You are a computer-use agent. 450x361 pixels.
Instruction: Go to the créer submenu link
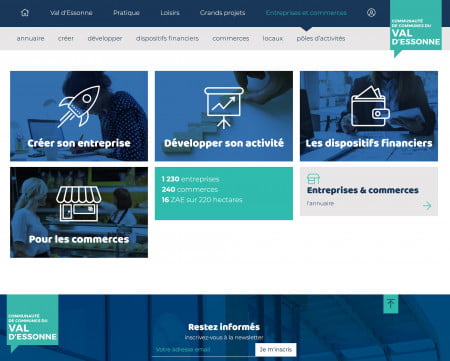coord(66,38)
